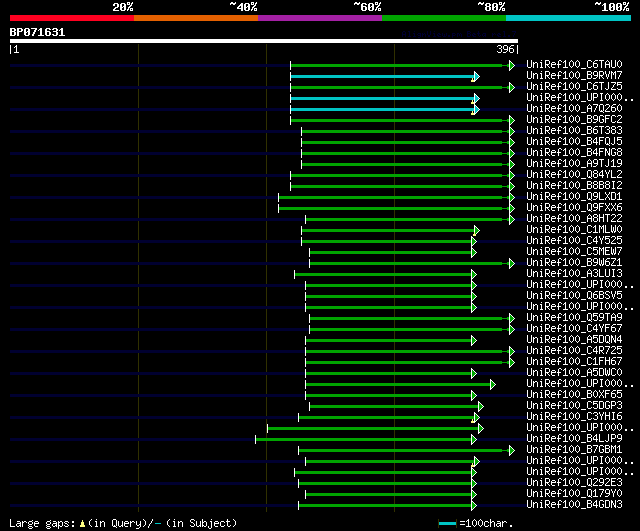This screenshot has width=640, height=531.
Task: Select the UniRef100_B9W6Z1 label
Action: 574,263
